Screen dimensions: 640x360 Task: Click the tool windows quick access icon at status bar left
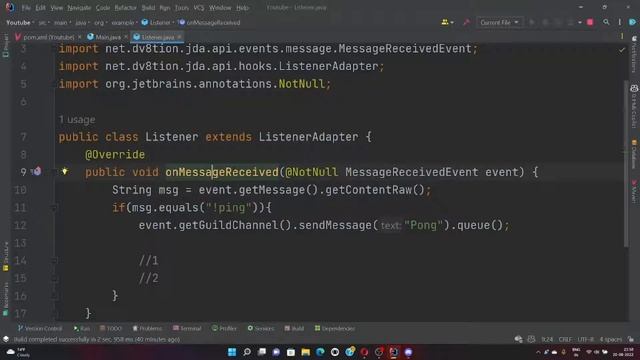pos(6,339)
